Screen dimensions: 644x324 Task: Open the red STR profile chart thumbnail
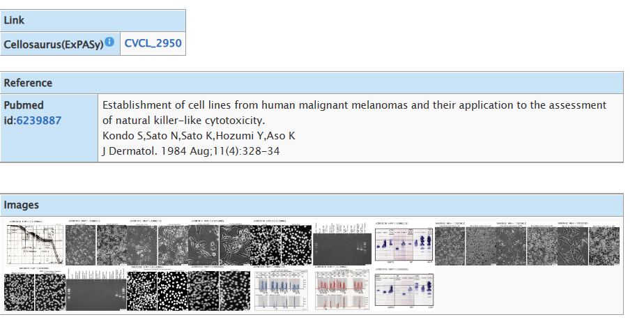click(343, 290)
